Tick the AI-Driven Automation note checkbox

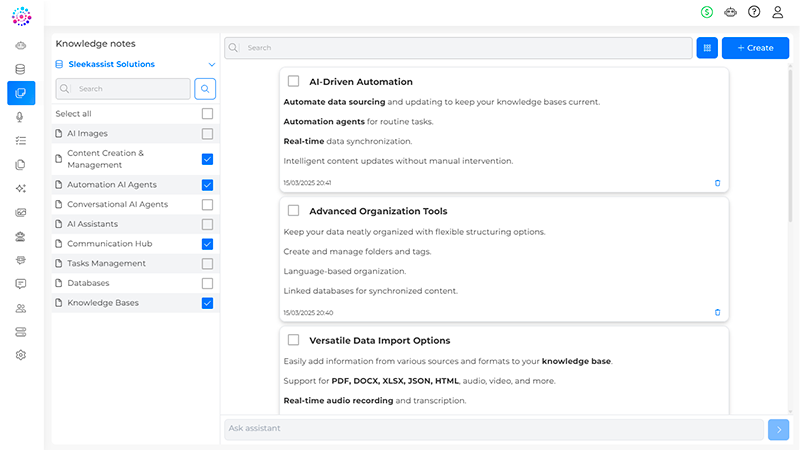coord(293,81)
